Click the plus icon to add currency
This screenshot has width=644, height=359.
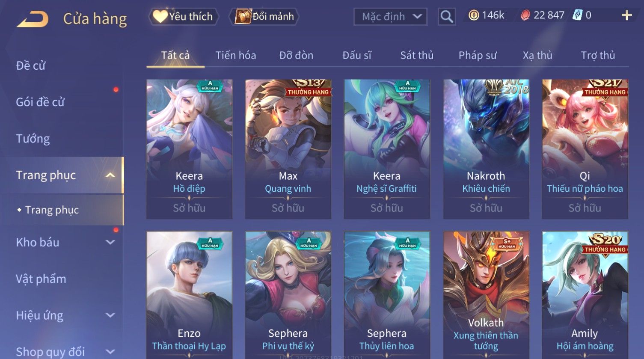click(626, 16)
